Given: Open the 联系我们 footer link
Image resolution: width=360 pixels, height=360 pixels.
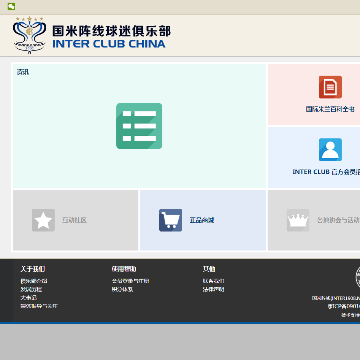Looking at the screenshot, I should click(x=213, y=281).
